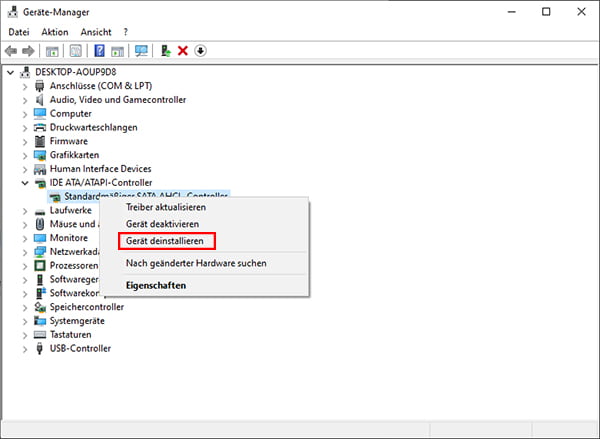The height and width of the screenshot is (439, 600).
Task: Click the Forward arrow toolbar icon
Action: [x=28, y=51]
